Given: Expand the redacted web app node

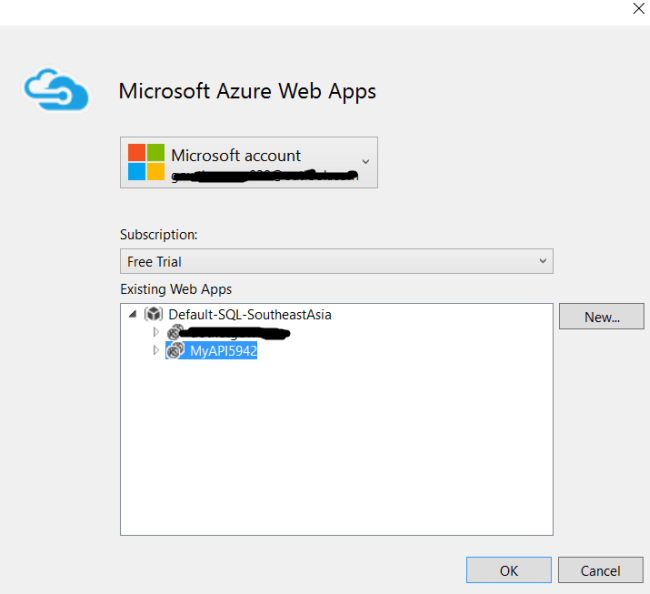Looking at the screenshot, I should [x=156, y=332].
